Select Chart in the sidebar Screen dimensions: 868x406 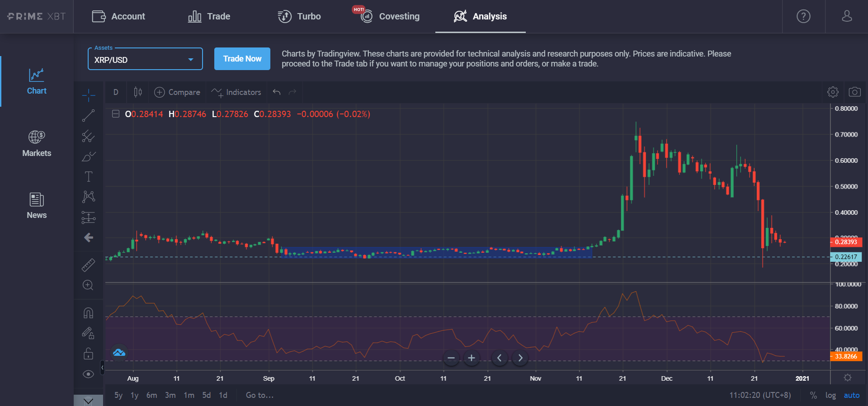tap(37, 81)
